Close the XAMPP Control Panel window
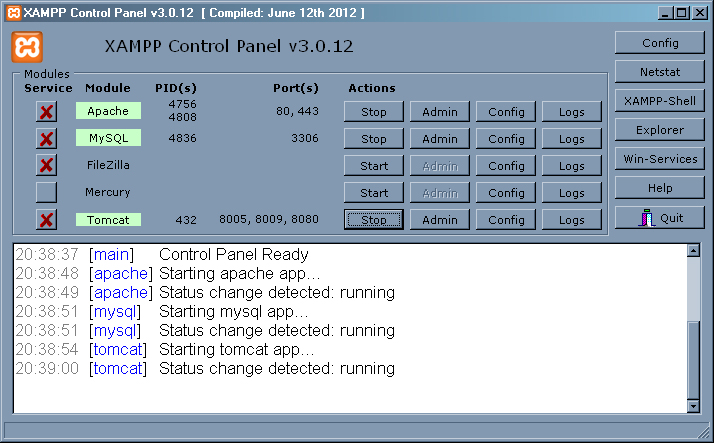This screenshot has width=714, height=443. click(699, 13)
